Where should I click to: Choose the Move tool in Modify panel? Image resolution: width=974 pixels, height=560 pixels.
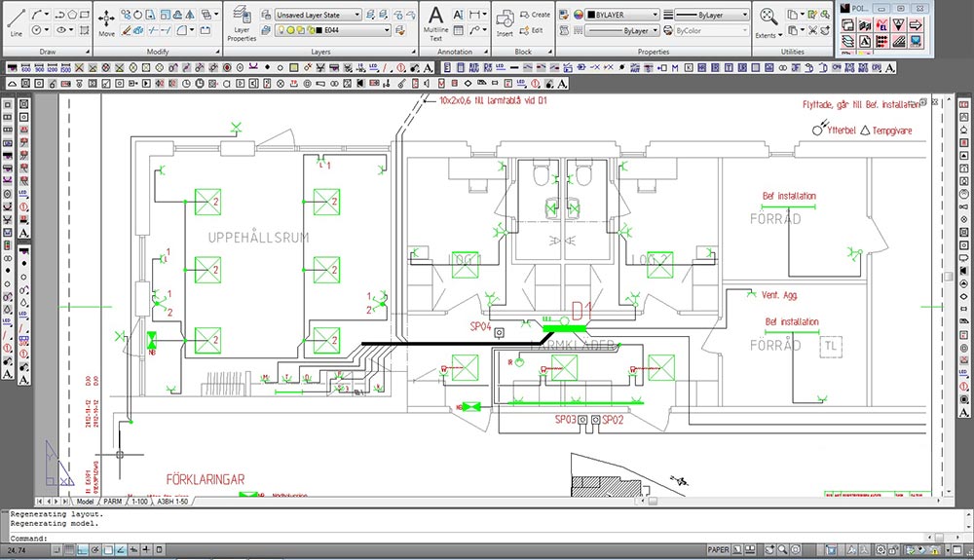(x=106, y=21)
